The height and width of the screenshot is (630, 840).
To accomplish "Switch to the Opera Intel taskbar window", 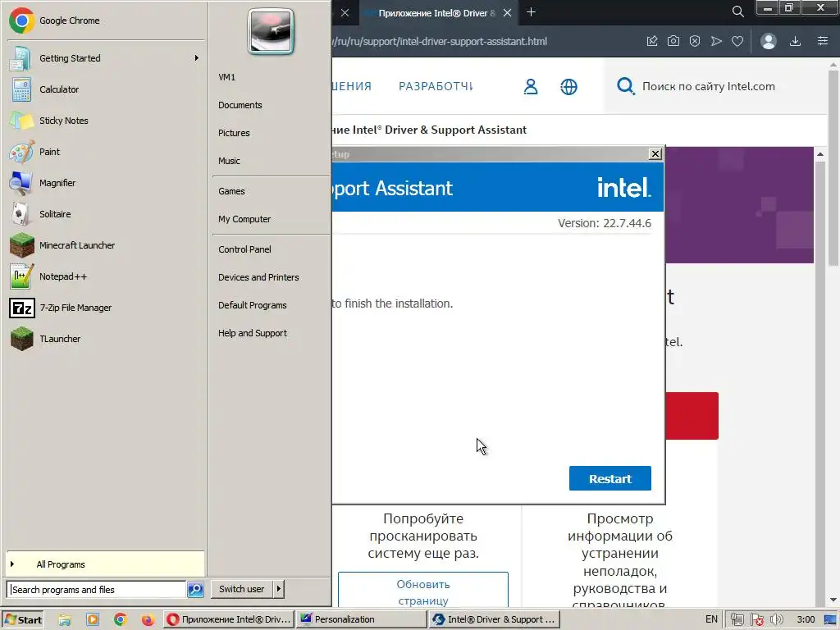I will pyautogui.click(x=229, y=619).
